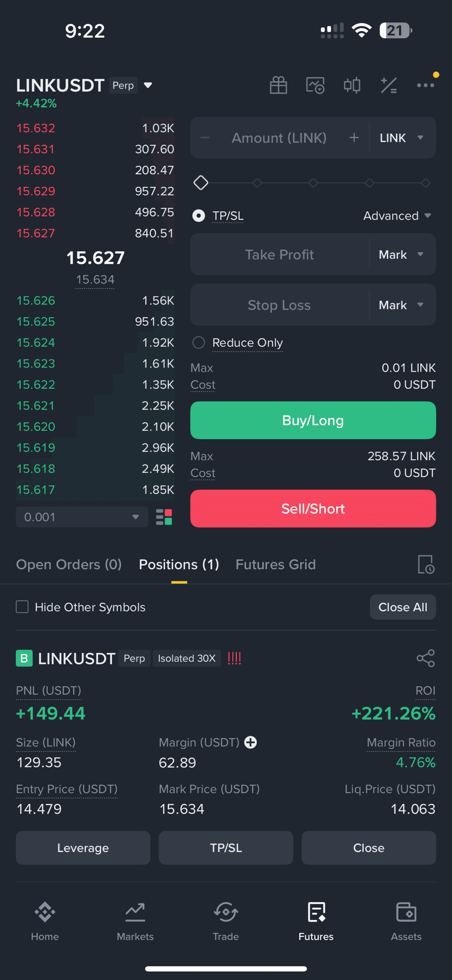Open the three-dot more menu

426,85
